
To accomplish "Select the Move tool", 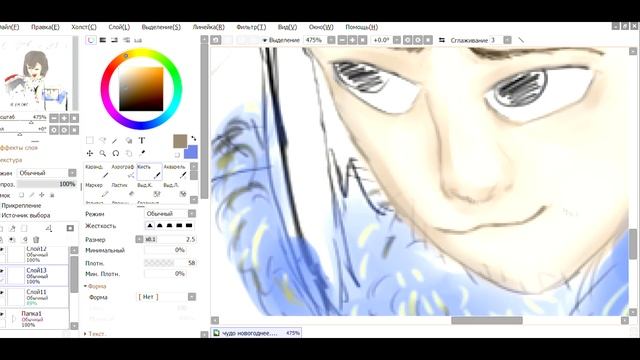I will point(89,153).
